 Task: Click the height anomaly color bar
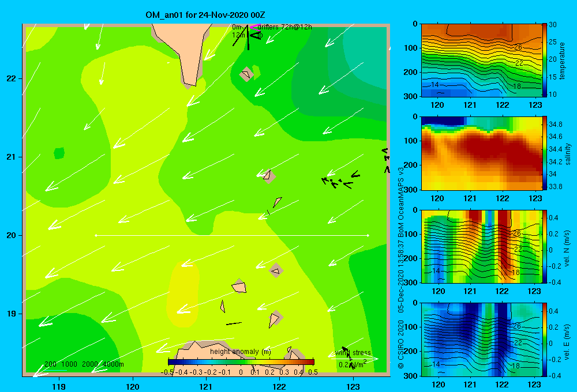point(241,362)
